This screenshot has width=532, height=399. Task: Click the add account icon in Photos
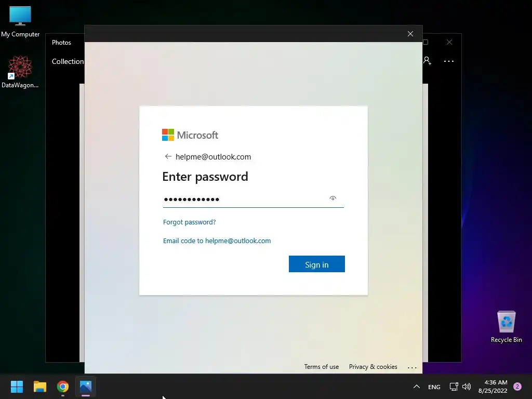point(427,61)
